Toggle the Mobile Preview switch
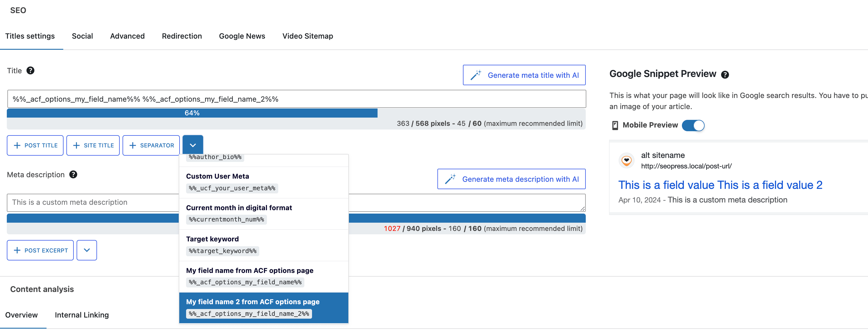This screenshot has width=868, height=334. click(x=693, y=125)
